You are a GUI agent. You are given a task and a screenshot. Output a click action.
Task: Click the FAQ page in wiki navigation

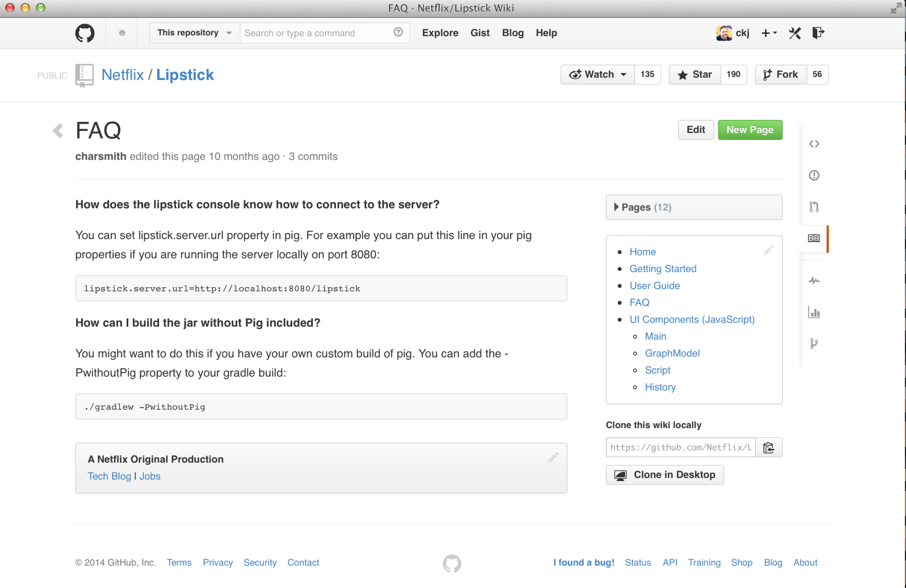point(638,302)
